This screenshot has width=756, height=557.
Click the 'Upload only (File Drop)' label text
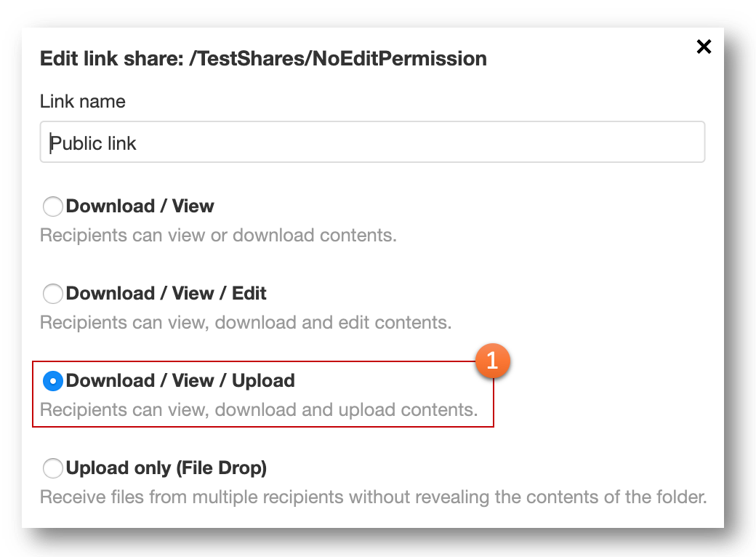[166, 468]
